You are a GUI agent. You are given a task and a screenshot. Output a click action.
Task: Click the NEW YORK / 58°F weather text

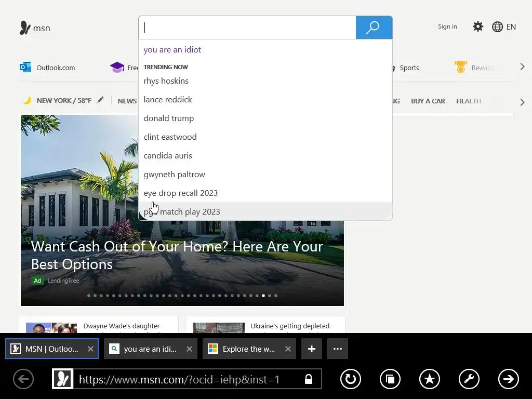64,100
